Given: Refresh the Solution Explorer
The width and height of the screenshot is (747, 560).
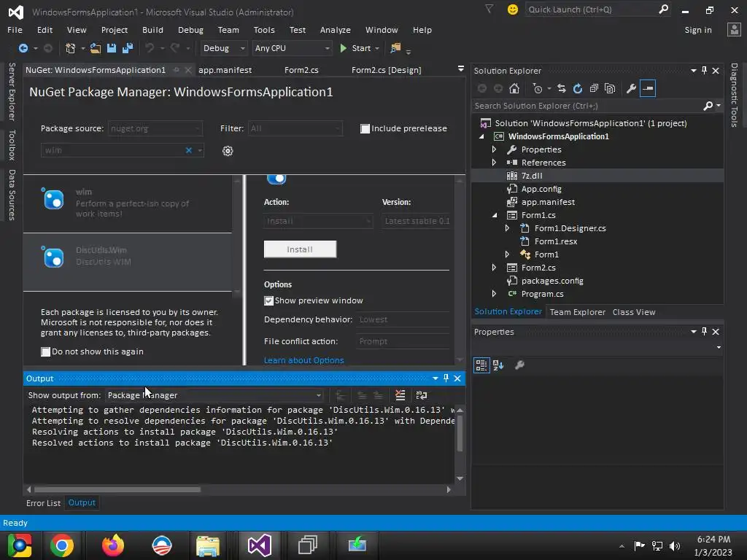Looking at the screenshot, I should point(578,88).
